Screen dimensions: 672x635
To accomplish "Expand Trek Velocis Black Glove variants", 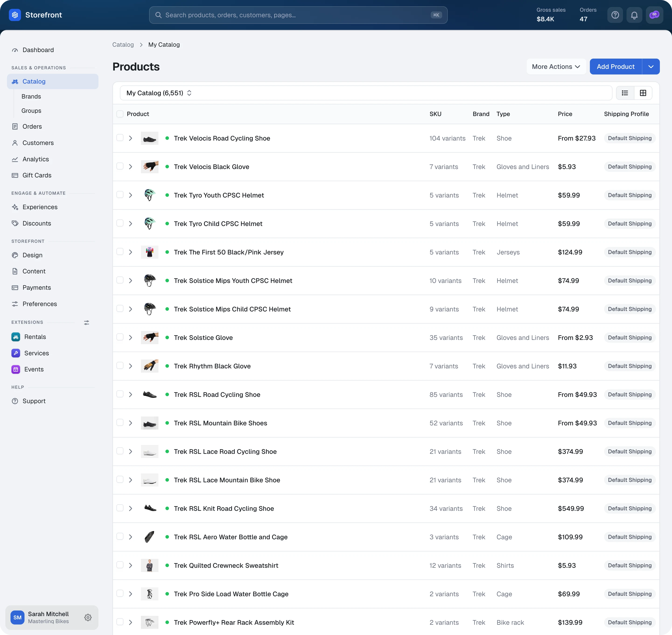I will [x=130, y=166].
